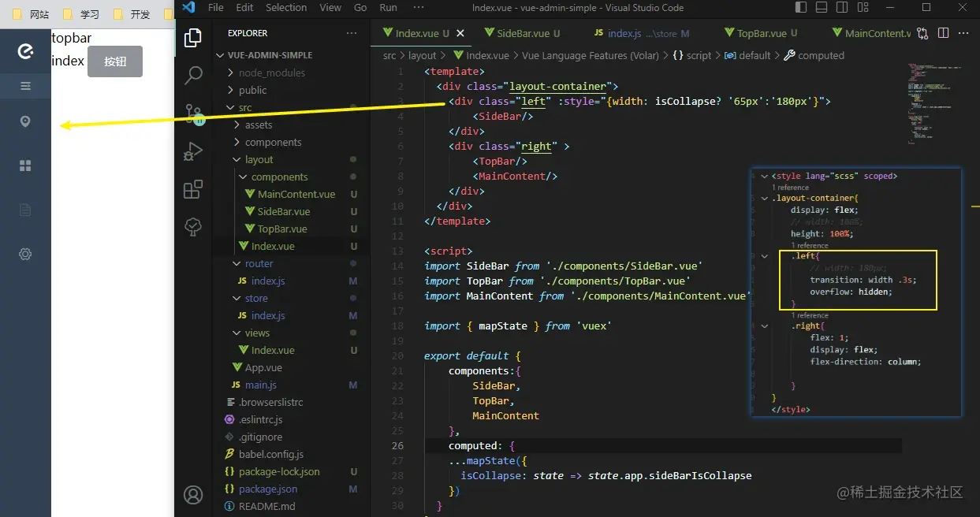The image size is (980, 517).
Task: Open Source Control view in activity bar
Action: [x=193, y=113]
